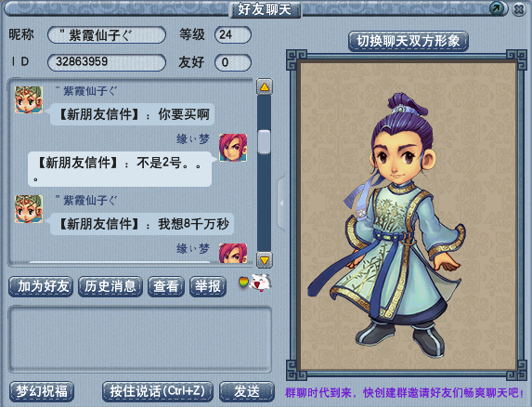Click 切换聊天双方形象 button
Screen dimensions: 532x407
(x=409, y=42)
